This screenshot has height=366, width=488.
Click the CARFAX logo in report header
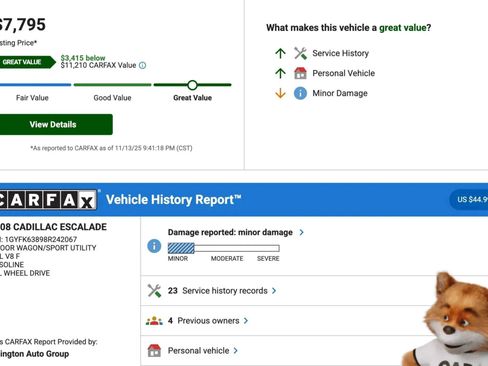click(x=48, y=200)
